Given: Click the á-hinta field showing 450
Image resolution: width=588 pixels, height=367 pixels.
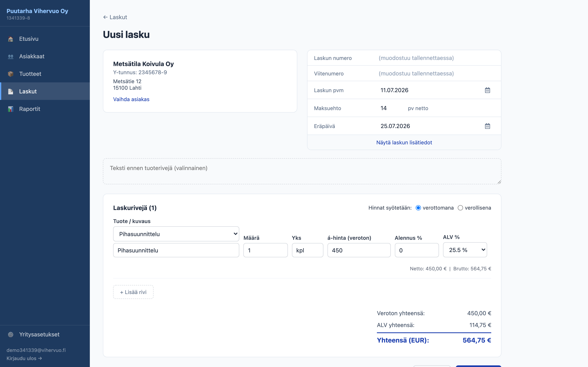Looking at the screenshot, I should point(359,250).
